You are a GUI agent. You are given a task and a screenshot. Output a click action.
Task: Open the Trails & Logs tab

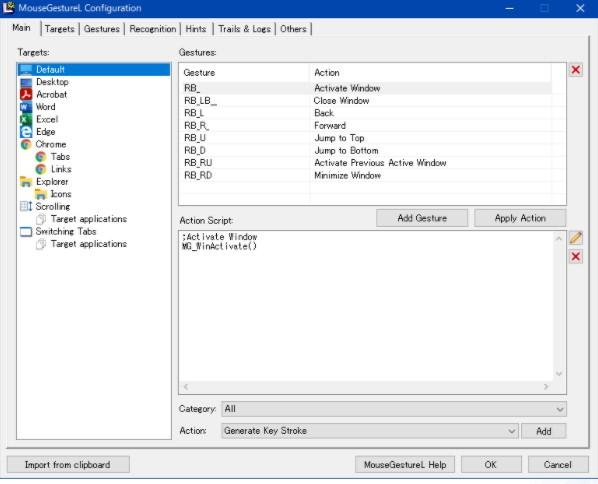(x=244, y=29)
